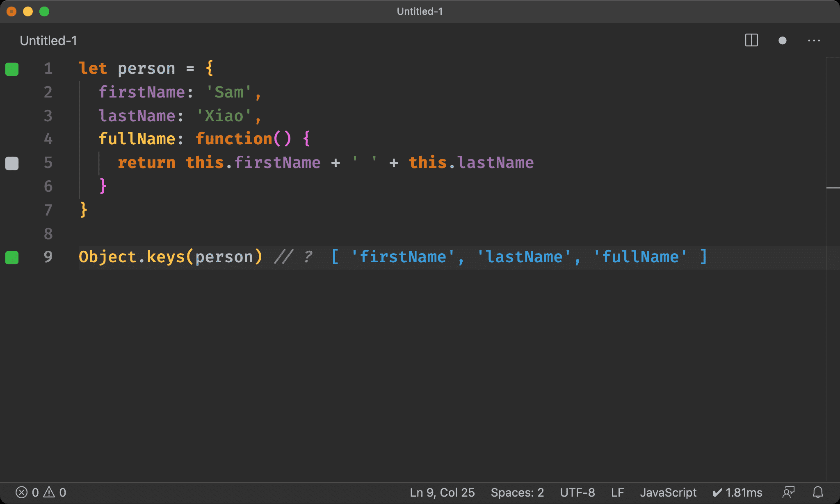Open the feedback icon in status bar
Image resolution: width=840 pixels, height=504 pixels.
pyautogui.click(x=788, y=492)
